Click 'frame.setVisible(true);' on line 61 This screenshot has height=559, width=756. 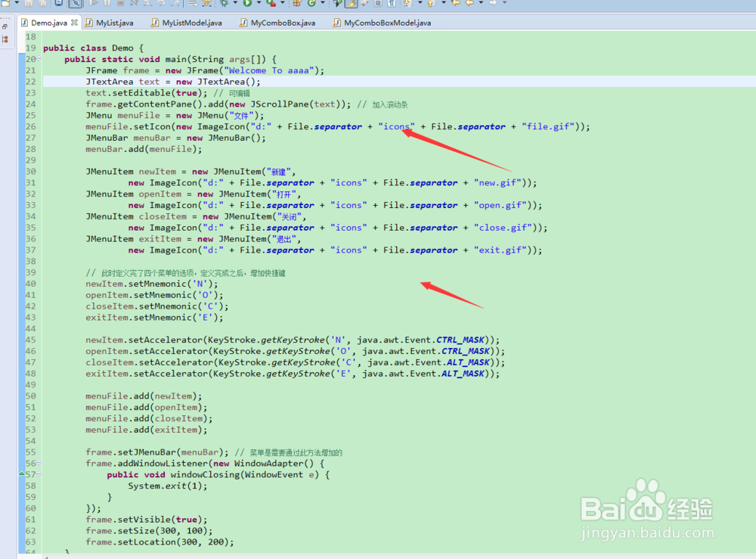147,520
